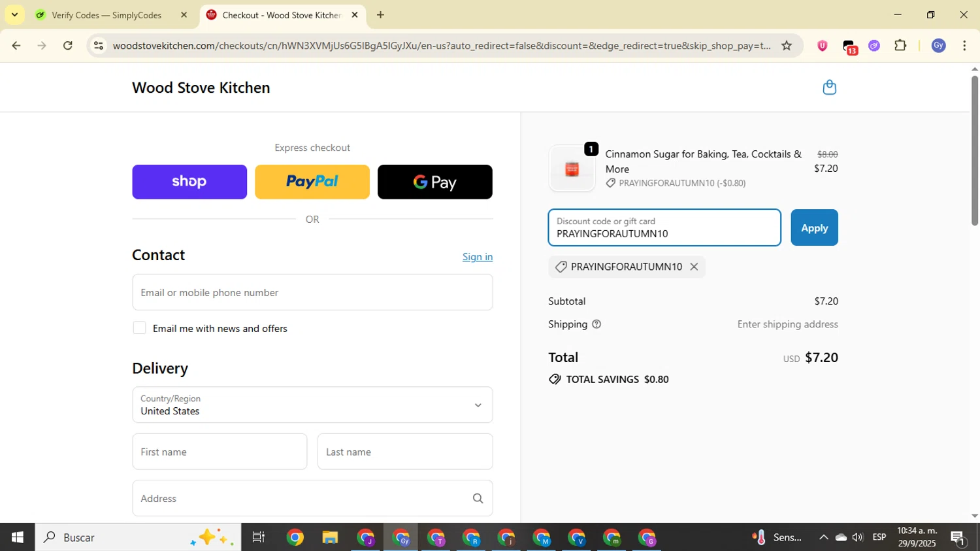Viewport: 980px width, 551px height.
Task: Focus the Email or mobile phone number field
Action: point(312,292)
